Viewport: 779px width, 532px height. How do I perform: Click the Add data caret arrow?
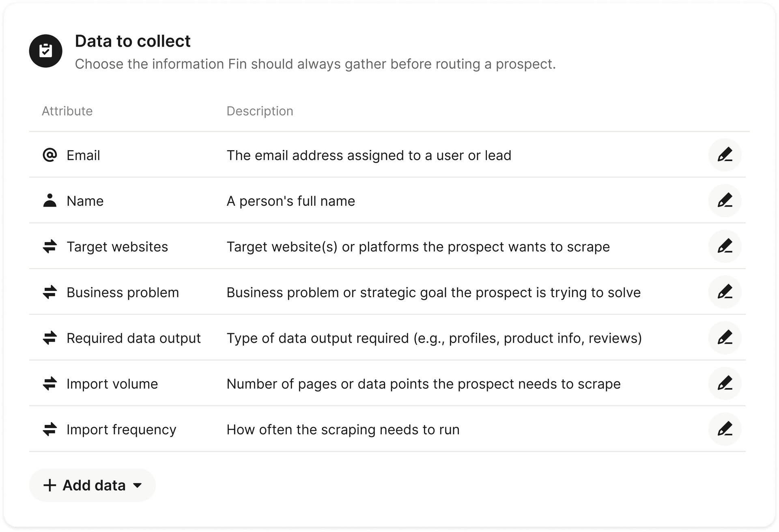coord(138,485)
